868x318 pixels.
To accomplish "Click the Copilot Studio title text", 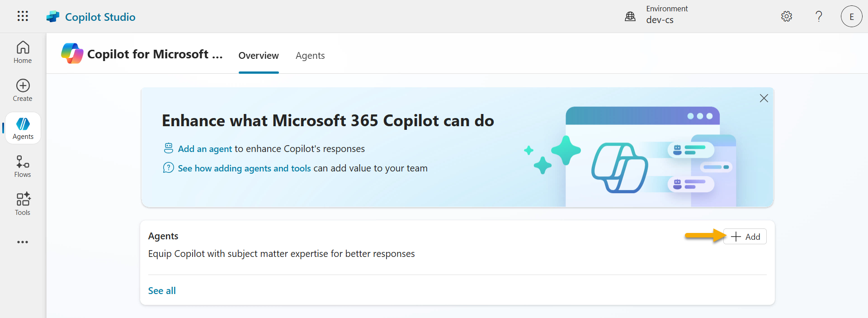I will (x=100, y=17).
